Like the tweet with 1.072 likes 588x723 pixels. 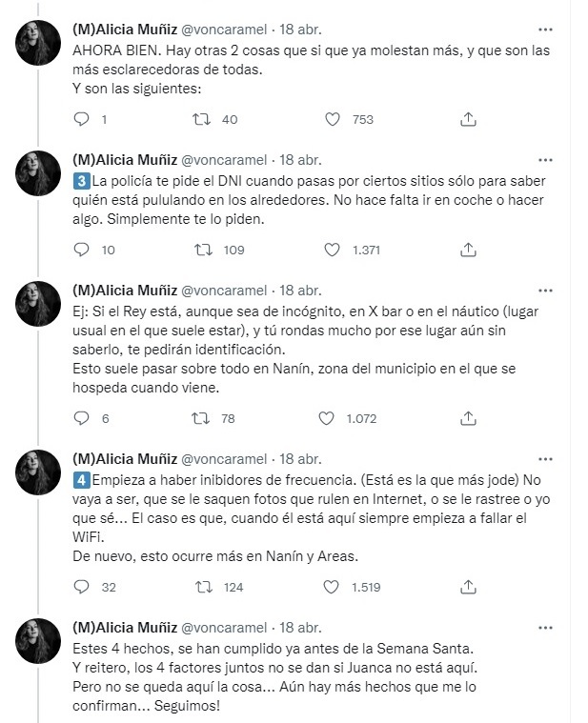point(333,417)
